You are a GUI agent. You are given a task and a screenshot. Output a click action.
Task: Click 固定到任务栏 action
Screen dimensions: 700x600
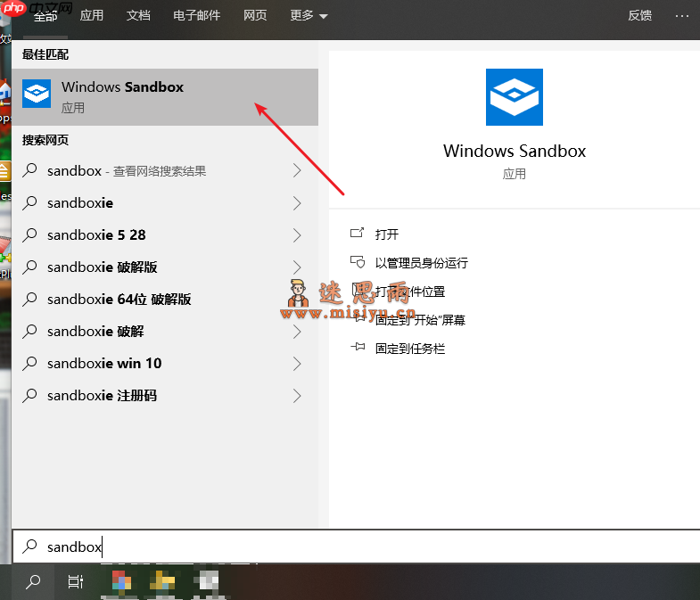[410, 349]
